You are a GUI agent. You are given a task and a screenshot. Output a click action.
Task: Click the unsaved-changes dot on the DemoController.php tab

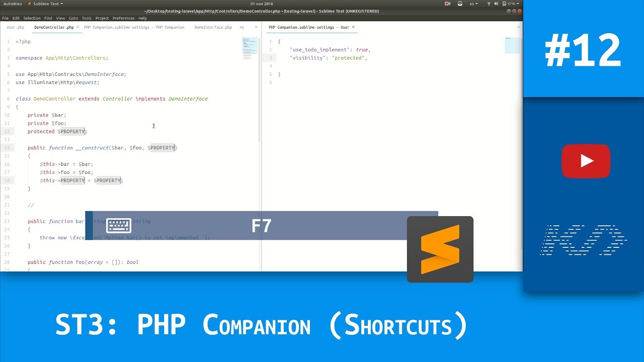(79, 27)
